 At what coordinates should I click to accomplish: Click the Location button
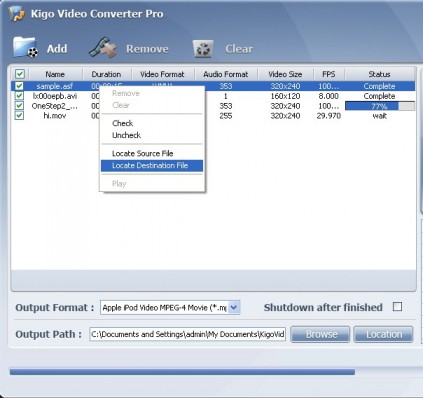pyautogui.click(x=383, y=334)
